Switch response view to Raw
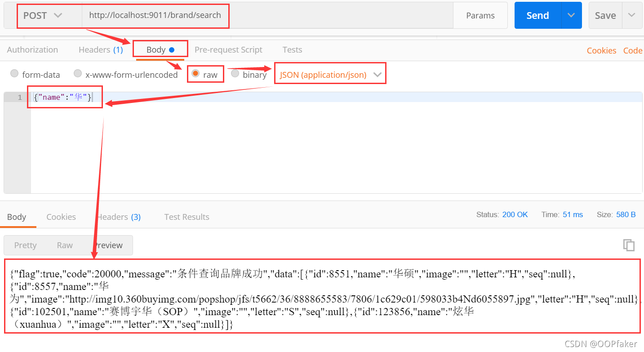This screenshot has height=352, width=644. click(65, 245)
